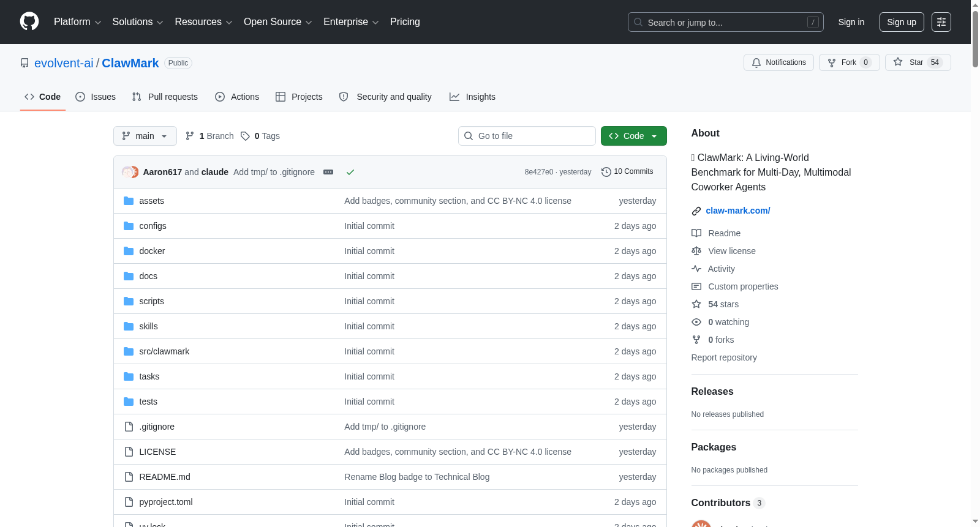Open the Platform menu dropdown
This screenshot has width=980, height=527.
[77, 22]
